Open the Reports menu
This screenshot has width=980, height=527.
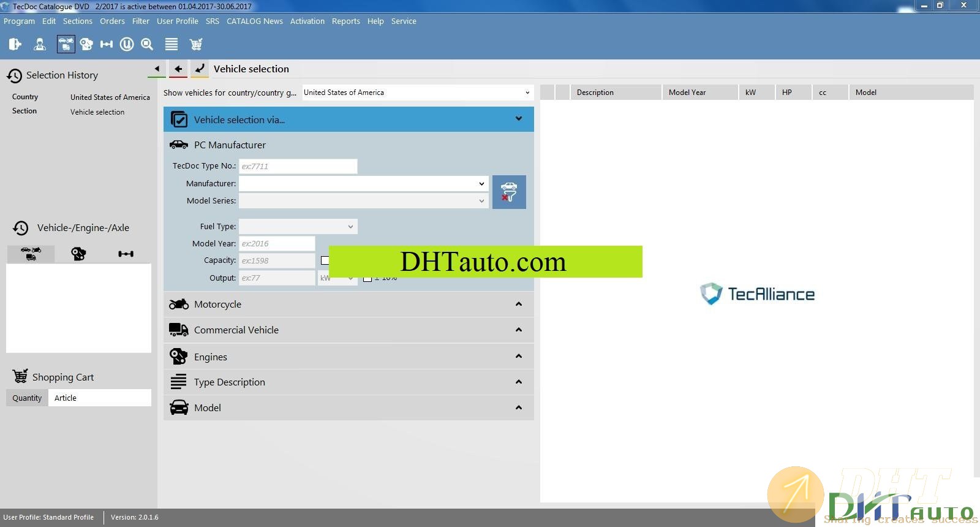(346, 21)
